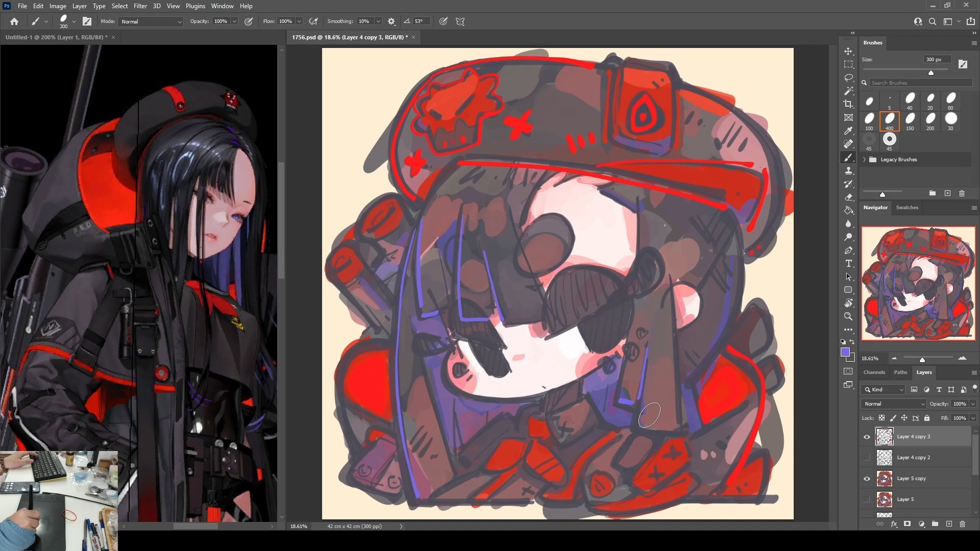Delete layer with trash icon in Layers
Image resolution: width=980 pixels, height=551 pixels.
962,524
